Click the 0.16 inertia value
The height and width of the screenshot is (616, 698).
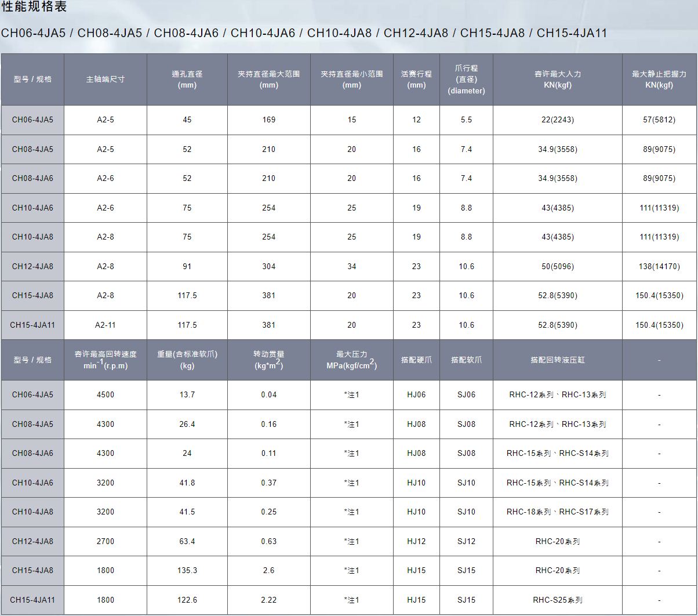[x=269, y=425]
